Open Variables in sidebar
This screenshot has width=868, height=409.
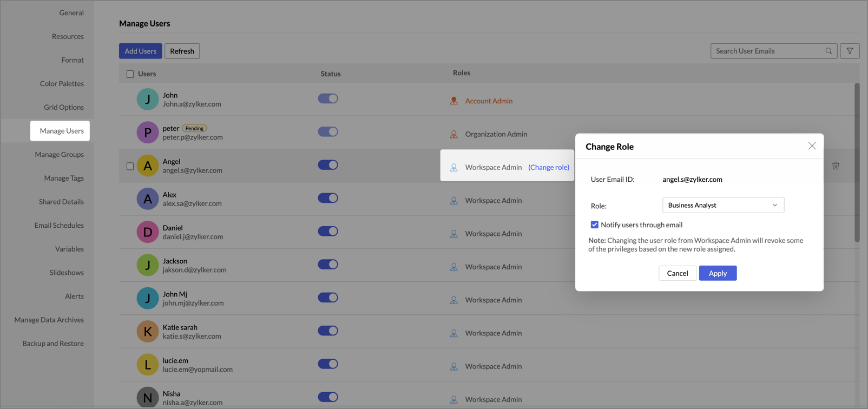click(69, 249)
